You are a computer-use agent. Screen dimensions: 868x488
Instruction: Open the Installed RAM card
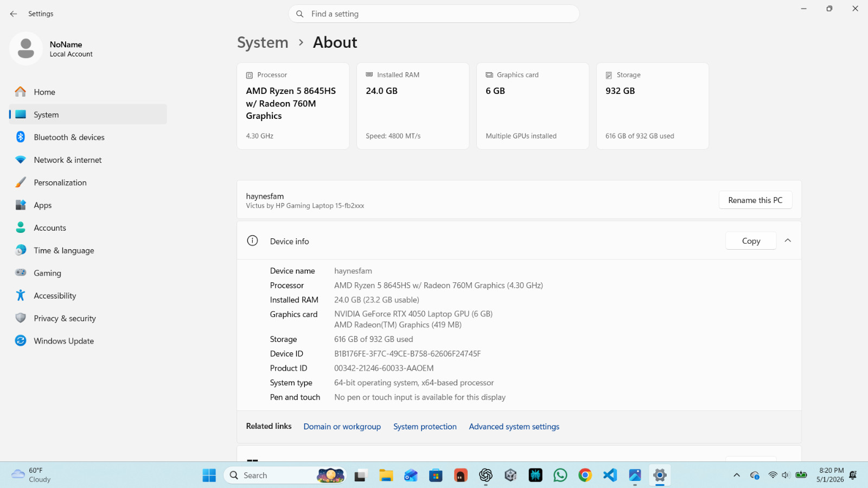point(413,106)
